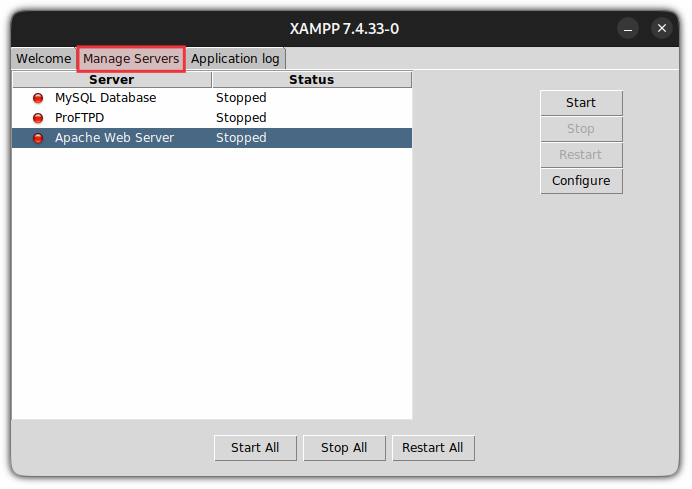Click the Stopped status of MySQL Database

point(241,98)
